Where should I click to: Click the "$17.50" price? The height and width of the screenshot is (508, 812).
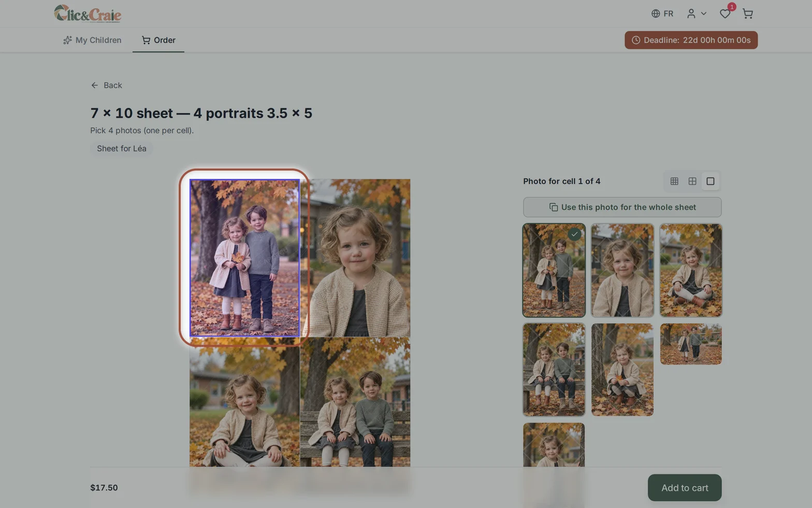[x=104, y=488]
